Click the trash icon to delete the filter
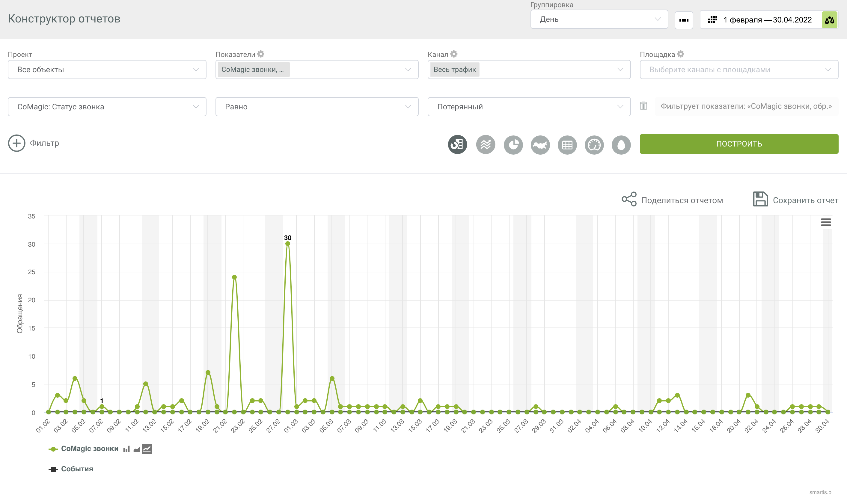Viewport: 847px width, 504px height. click(x=643, y=106)
